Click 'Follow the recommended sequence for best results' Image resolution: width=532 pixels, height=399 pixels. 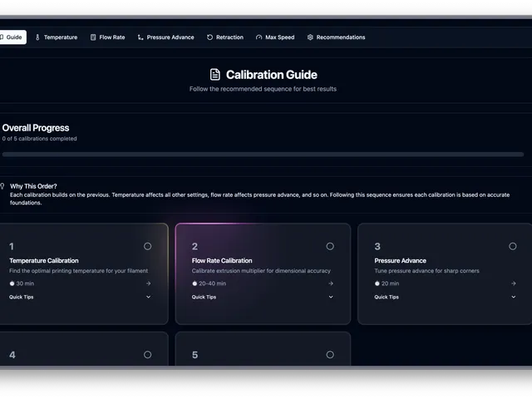[263, 89]
